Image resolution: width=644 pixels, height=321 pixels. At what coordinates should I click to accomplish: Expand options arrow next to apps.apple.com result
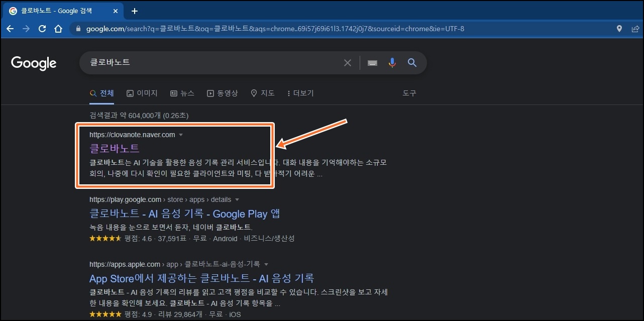coord(266,264)
